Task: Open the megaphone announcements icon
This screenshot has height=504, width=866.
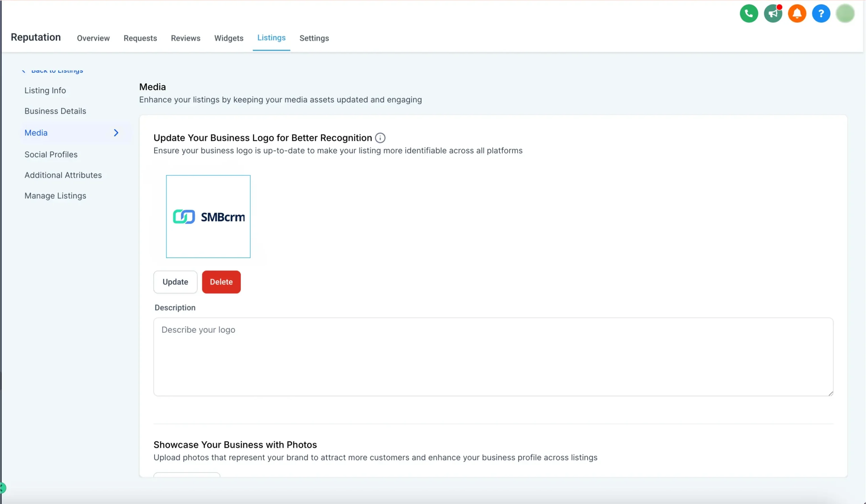Action: pos(773,14)
